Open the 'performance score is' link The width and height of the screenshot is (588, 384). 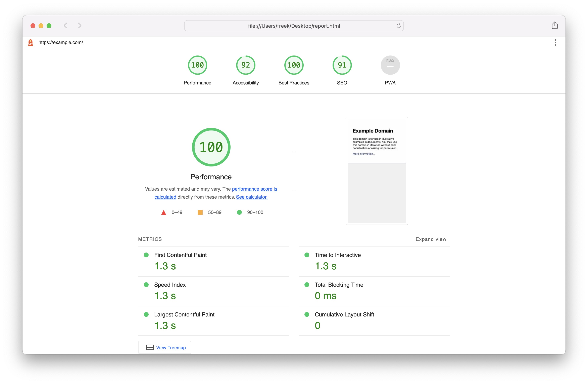(x=254, y=189)
